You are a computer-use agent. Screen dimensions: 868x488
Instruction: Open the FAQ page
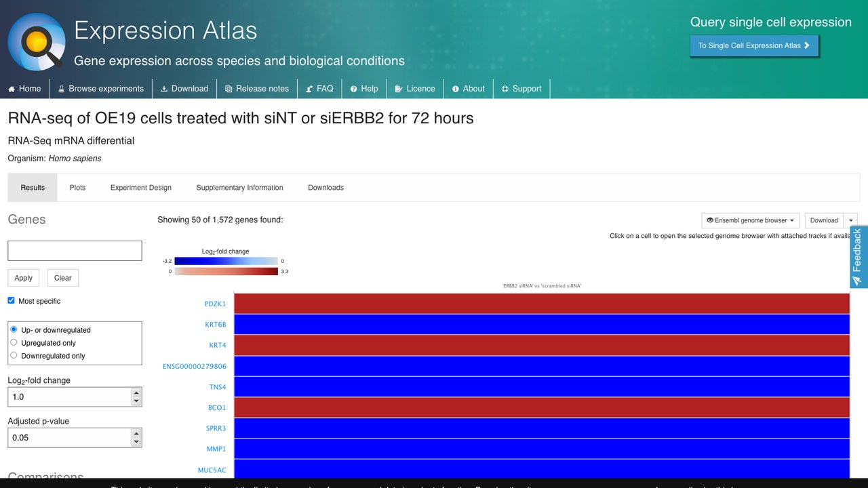coord(320,89)
